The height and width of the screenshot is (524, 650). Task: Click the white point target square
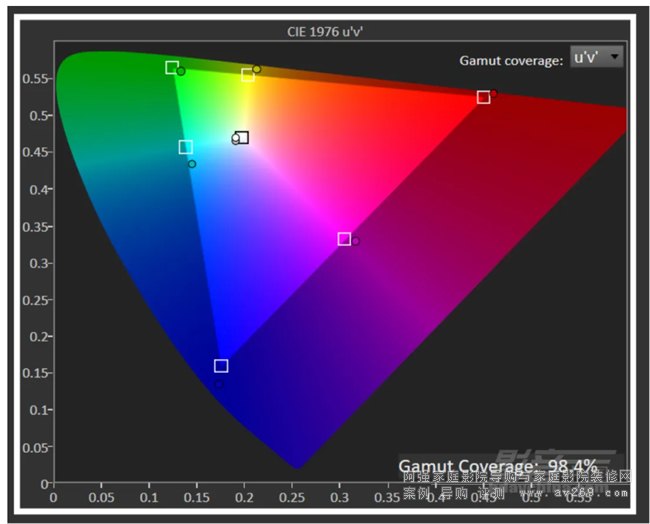[x=242, y=137]
